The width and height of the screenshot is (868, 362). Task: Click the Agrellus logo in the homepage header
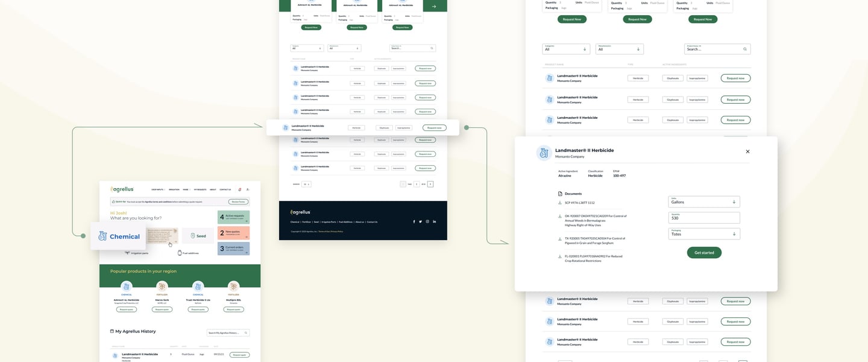click(122, 189)
